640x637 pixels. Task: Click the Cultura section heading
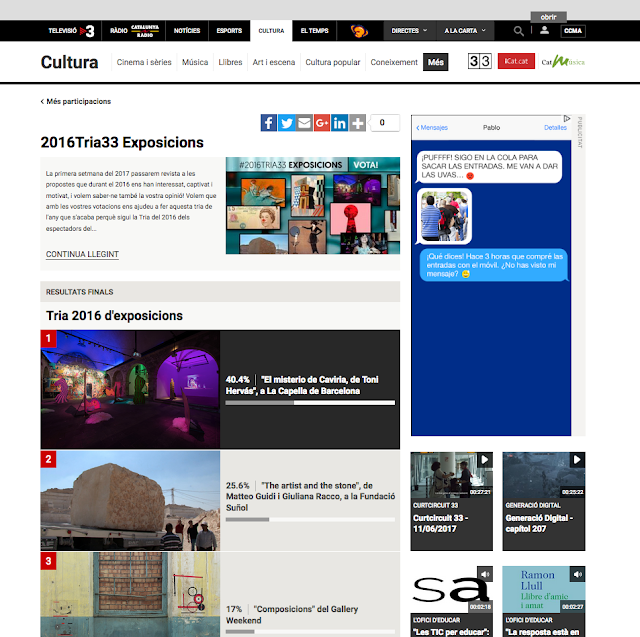(x=69, y=62)
